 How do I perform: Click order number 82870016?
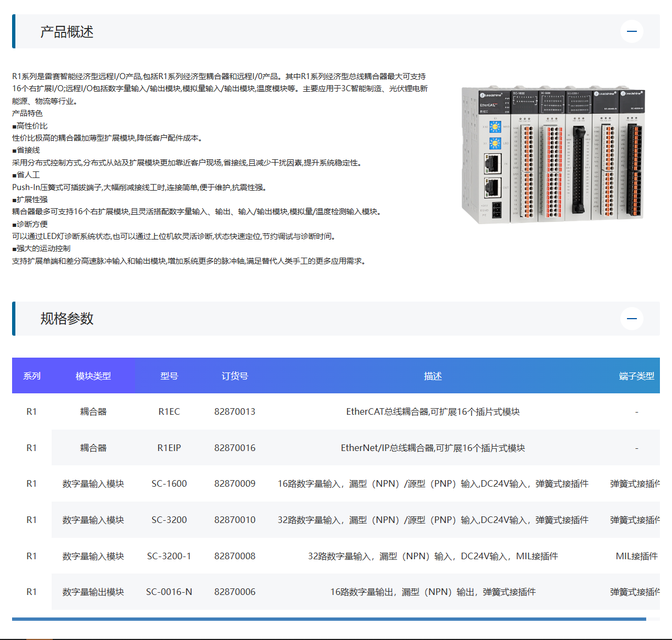click(x=235, y=448)
